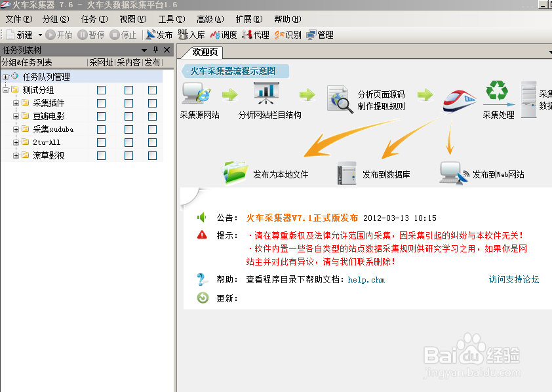The image size is (552, 392).
Task: Check 发布 checkbox for 测试分组
Action: point(153,90)
